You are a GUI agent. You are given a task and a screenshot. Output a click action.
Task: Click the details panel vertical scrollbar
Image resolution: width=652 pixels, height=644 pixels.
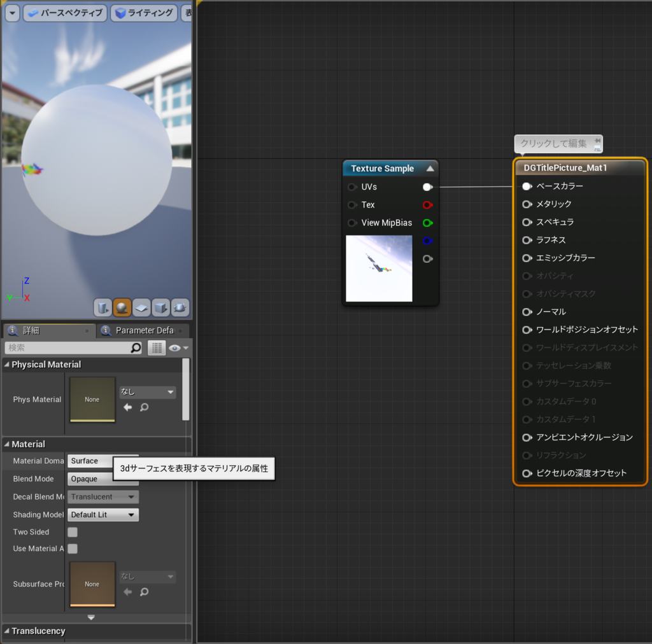(x=186, y=389)
